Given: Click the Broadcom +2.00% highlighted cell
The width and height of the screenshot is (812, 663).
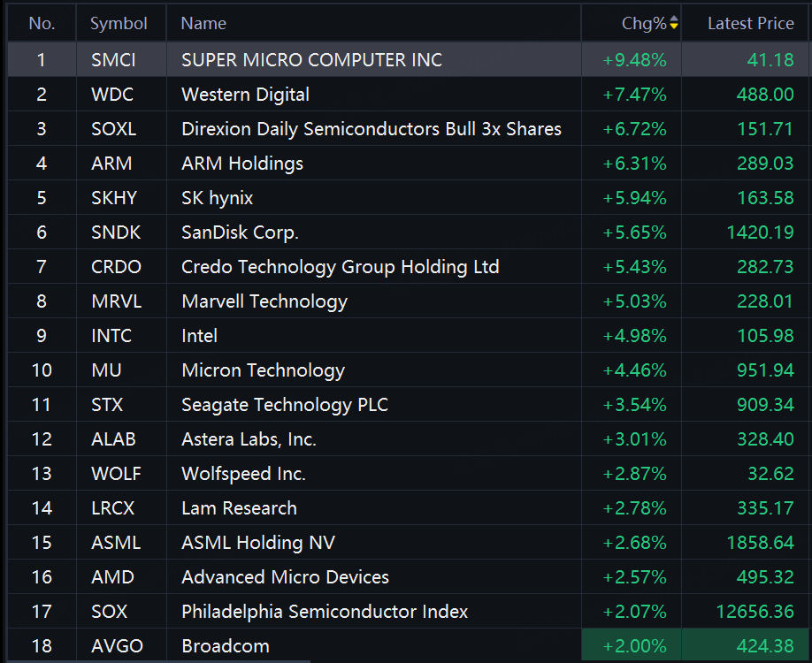Looking at the screenshot, I should coord(632,645).
